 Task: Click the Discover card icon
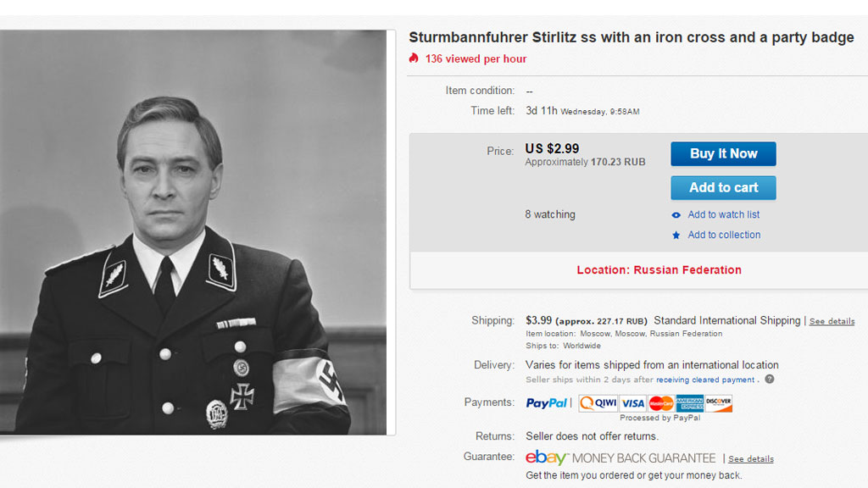(x=719, y=403)
